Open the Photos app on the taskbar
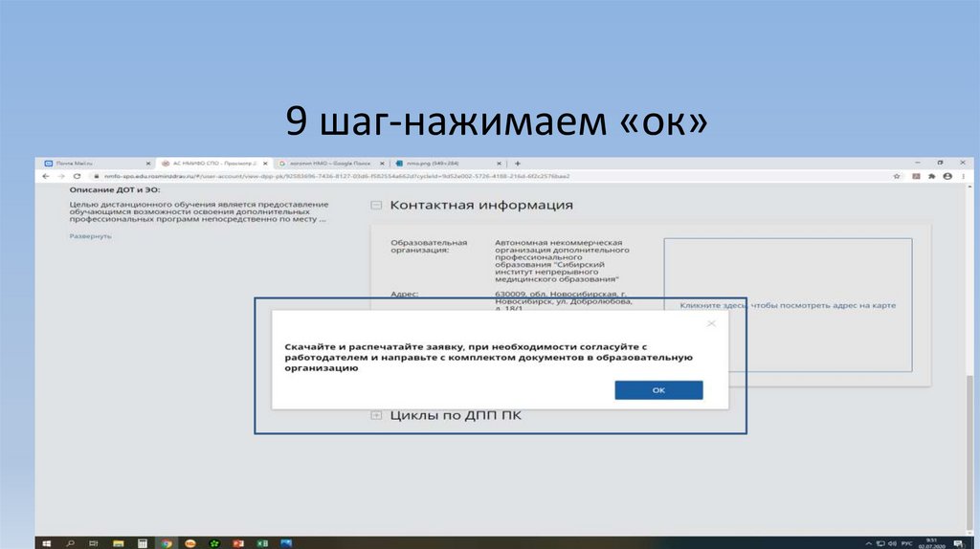The height and width of the screenshot is (549, 980). point(286,543)
